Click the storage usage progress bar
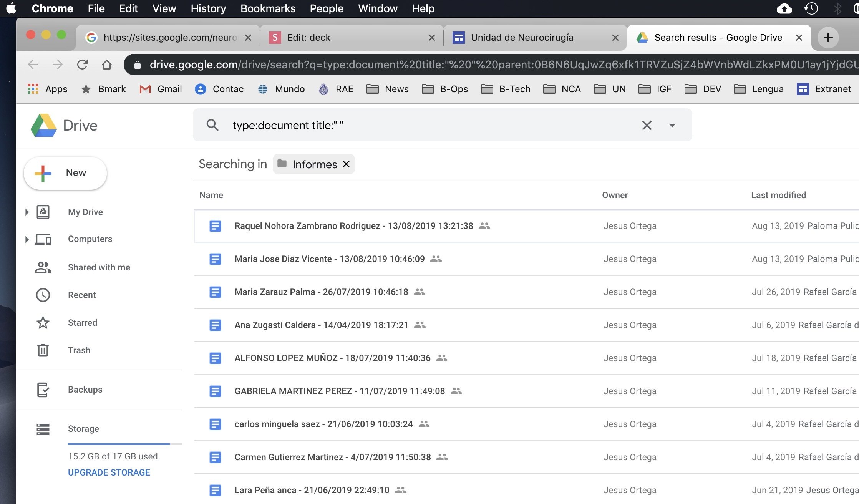The image size is (859, 504). [x=124, y=444]
